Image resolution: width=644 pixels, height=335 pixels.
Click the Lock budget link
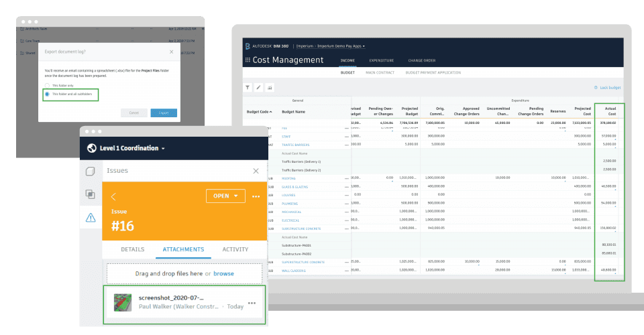coord(608,88)
